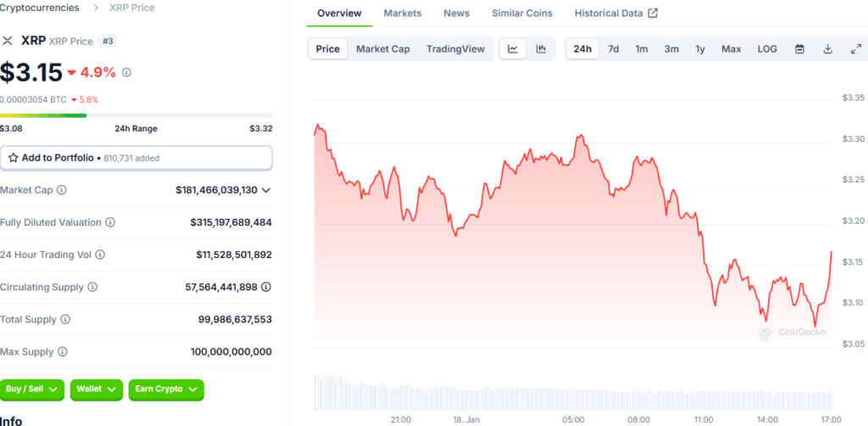Viewport: 868px width, 426px height.
Task: Open the Similar Coins tab
Action: [522, 14]
